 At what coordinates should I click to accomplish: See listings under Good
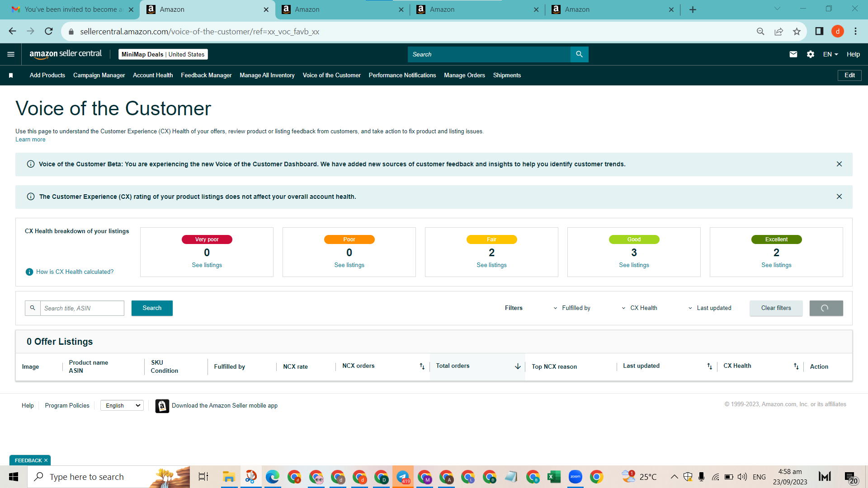[634, 265]
